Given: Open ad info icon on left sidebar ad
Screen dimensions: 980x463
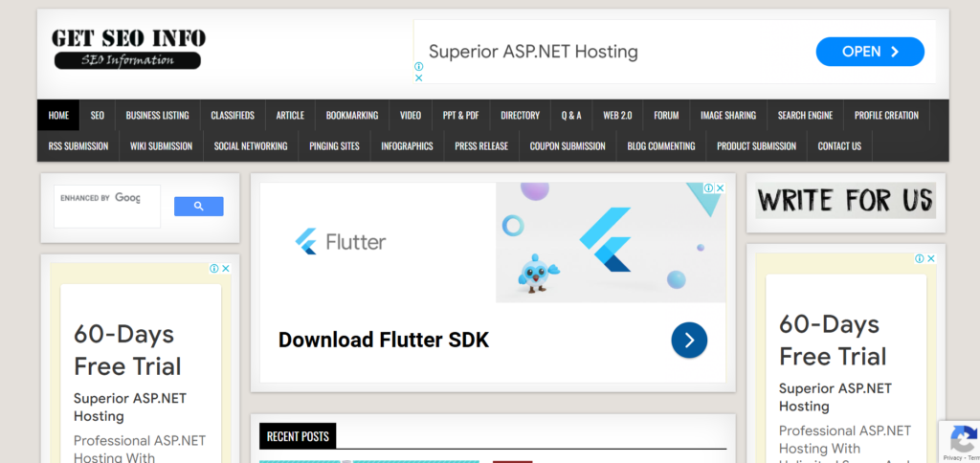Looking at the screenshot, I should coord(214,269).
